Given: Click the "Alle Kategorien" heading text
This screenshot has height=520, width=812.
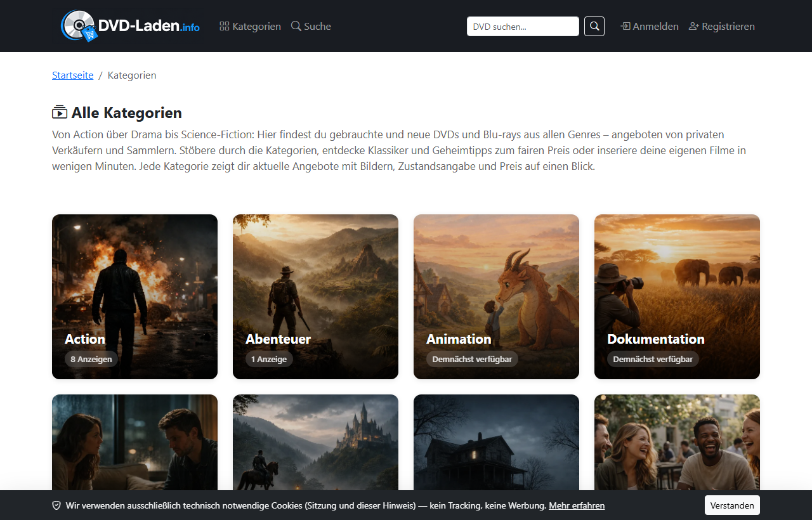Looking at the screenshot, I should [127, 113].
